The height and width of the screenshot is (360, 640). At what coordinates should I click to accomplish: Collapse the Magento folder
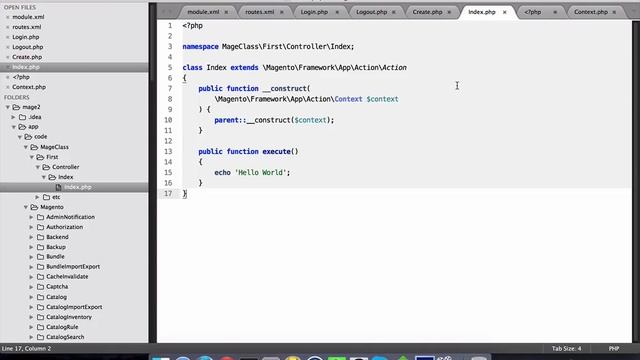26,207
